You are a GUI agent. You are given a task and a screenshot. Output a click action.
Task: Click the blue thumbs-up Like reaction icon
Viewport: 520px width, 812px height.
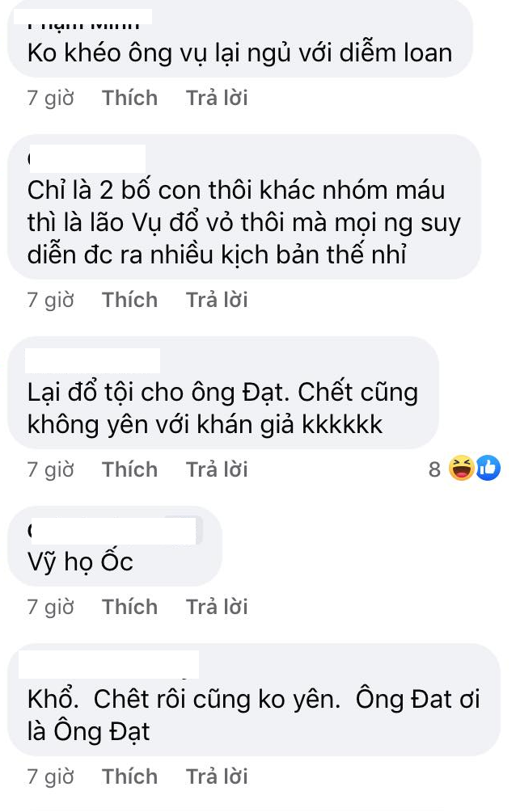click(x=488, y=468)
